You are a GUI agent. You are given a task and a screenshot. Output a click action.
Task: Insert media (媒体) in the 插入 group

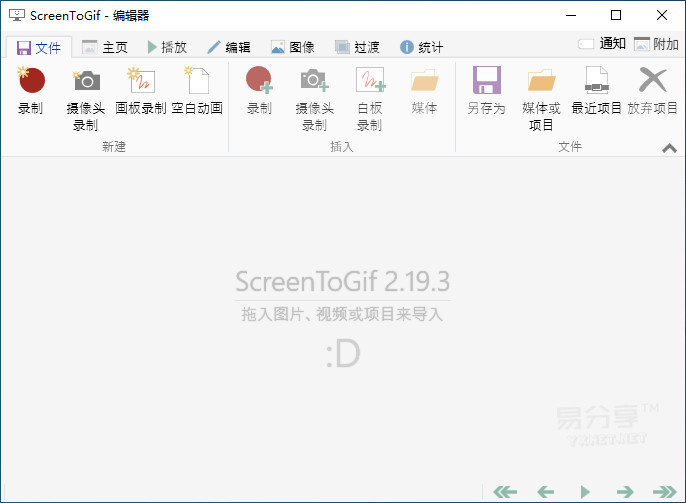424,90
